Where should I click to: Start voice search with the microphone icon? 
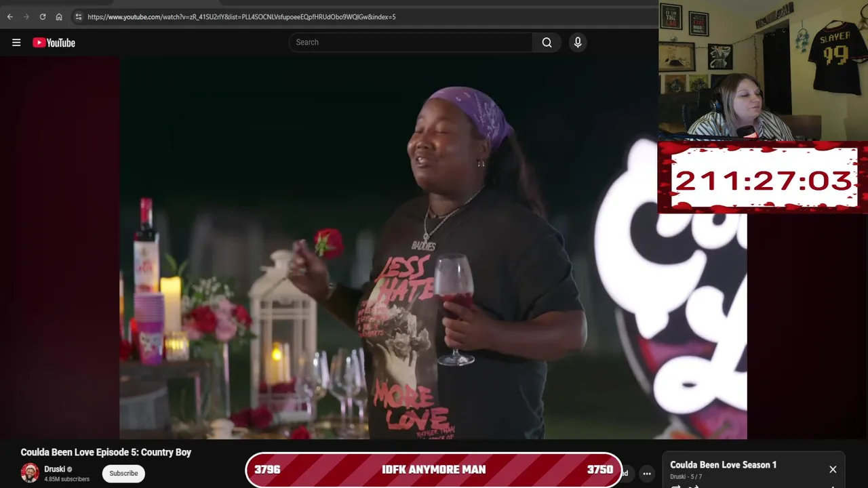578,42
